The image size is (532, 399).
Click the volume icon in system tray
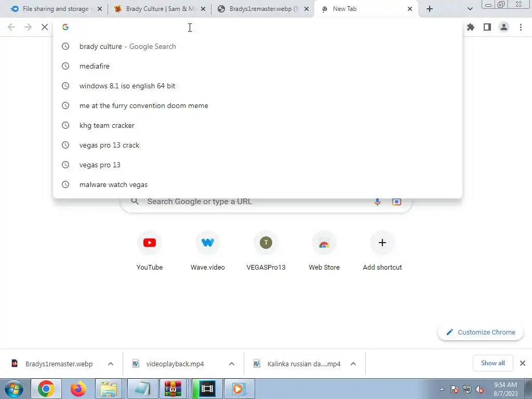480,390
